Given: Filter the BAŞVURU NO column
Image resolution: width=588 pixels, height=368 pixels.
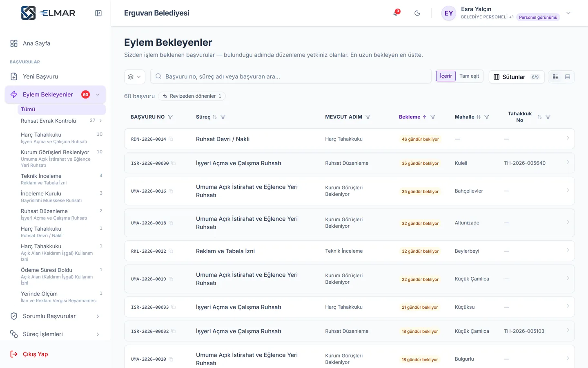Looking at the screenshot, I should coord(170,117).
